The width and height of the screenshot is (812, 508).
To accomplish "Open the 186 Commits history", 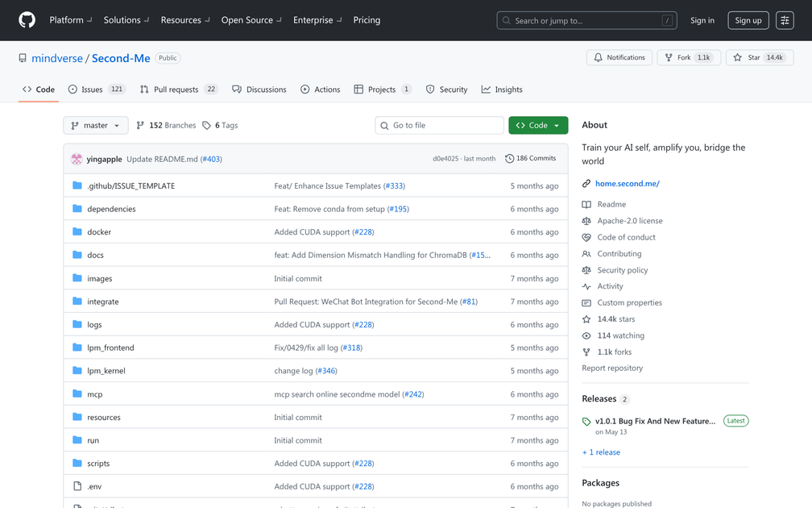I will [530, 158].
